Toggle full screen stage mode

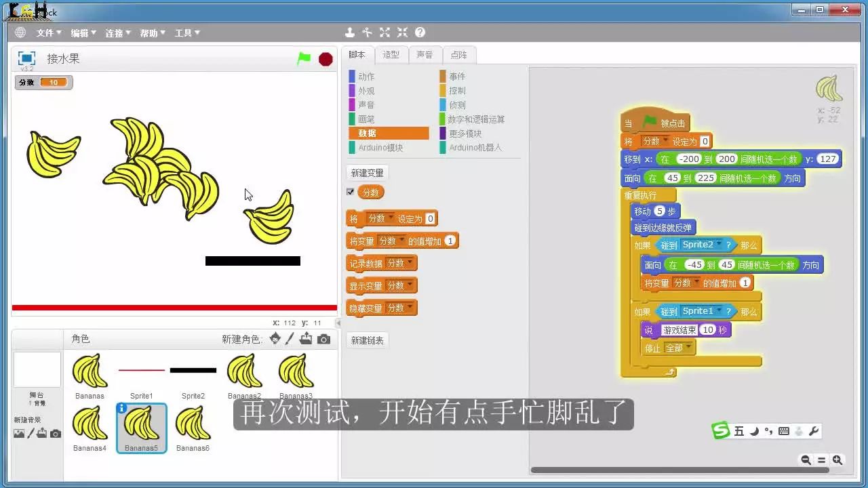(26, 58)
